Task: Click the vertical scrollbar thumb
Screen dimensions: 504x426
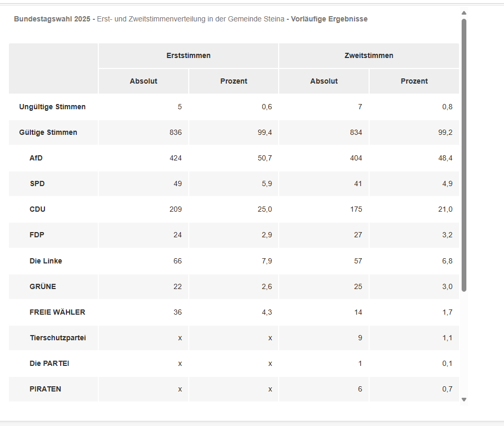Action: tap(464, 155)
